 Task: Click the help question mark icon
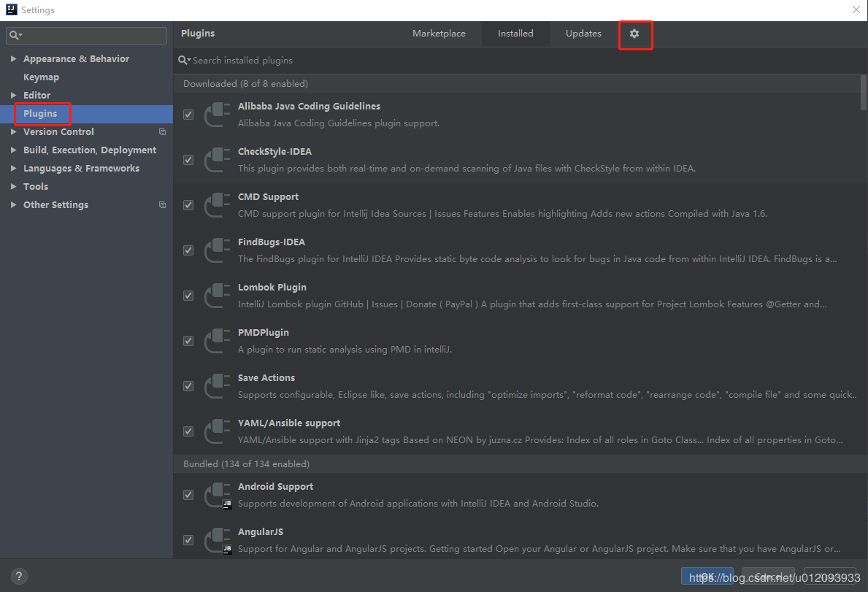(18, 576)
